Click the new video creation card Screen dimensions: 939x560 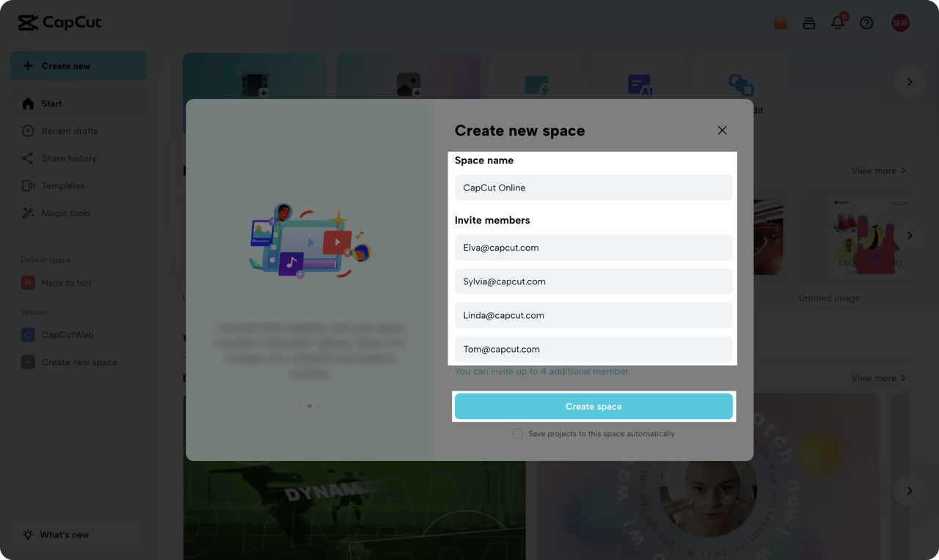click(255, 75)
